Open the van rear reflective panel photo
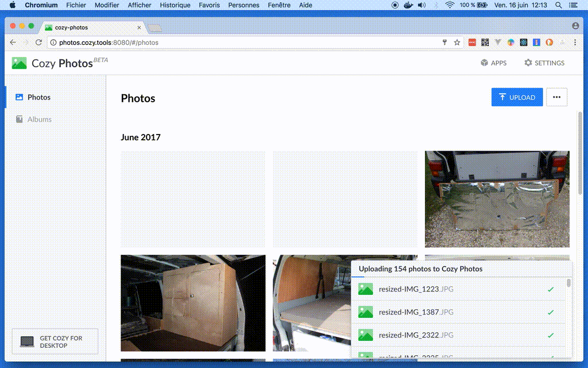Image resolution: width=588 pixels, height=368 pixels. point(497,199)
